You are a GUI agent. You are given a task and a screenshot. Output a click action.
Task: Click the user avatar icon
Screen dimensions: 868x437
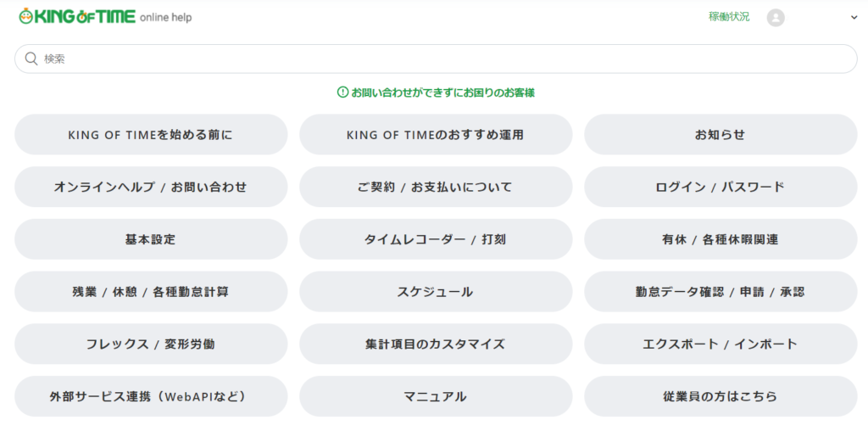[x=775, y=17]
